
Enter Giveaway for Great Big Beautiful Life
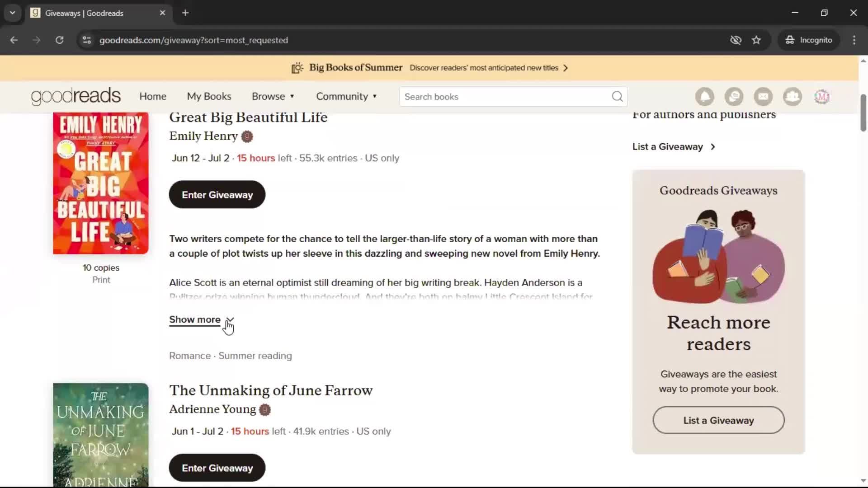coord(217,195)
